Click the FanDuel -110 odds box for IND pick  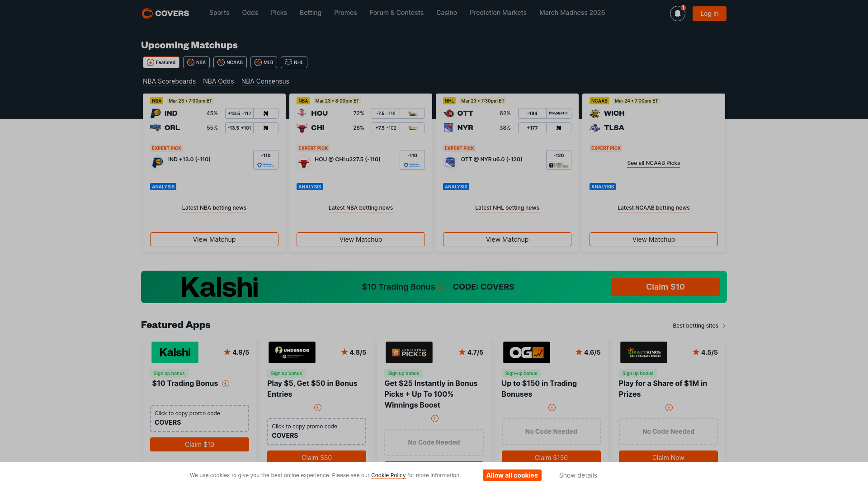point(266,160)
